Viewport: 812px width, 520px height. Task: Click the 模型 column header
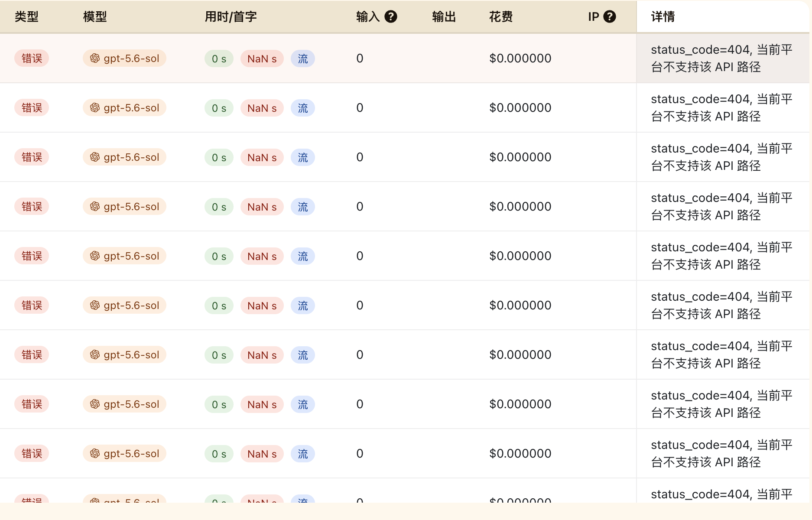click(x=95, y=16)
